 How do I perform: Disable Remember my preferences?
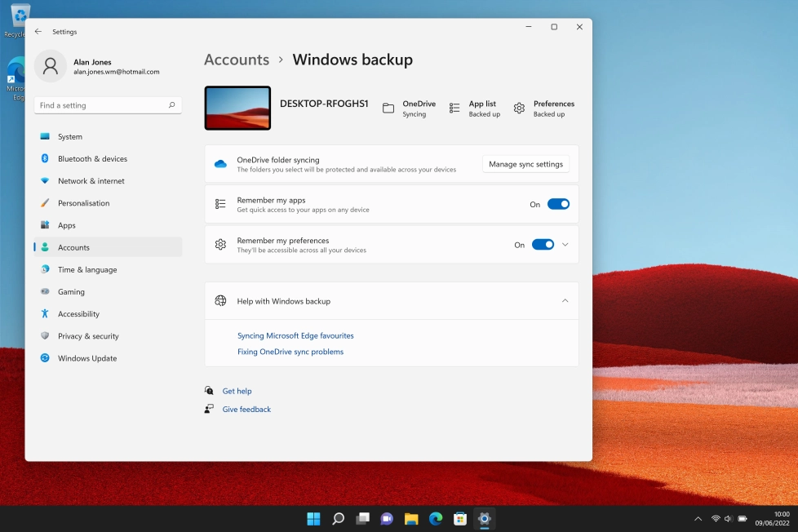pos(544,244)
